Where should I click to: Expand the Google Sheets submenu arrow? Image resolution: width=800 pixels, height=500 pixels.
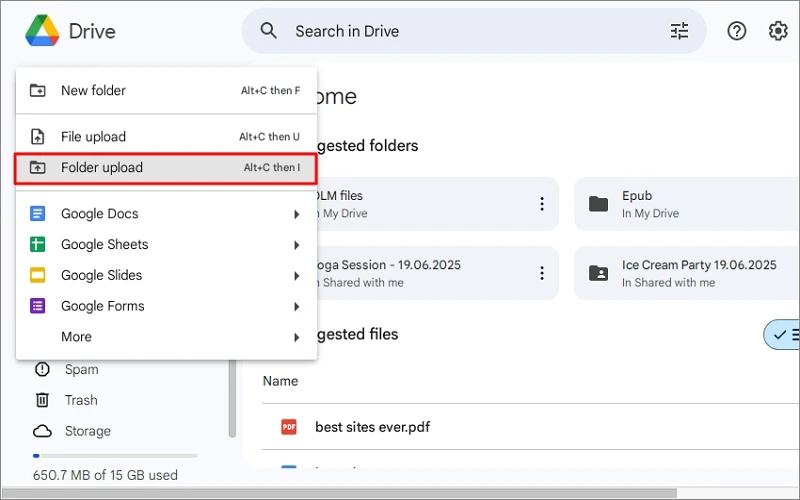pos(296,245)
